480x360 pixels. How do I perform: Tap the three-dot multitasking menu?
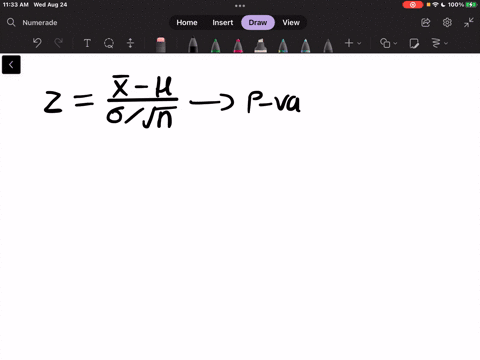coord(240,6)
